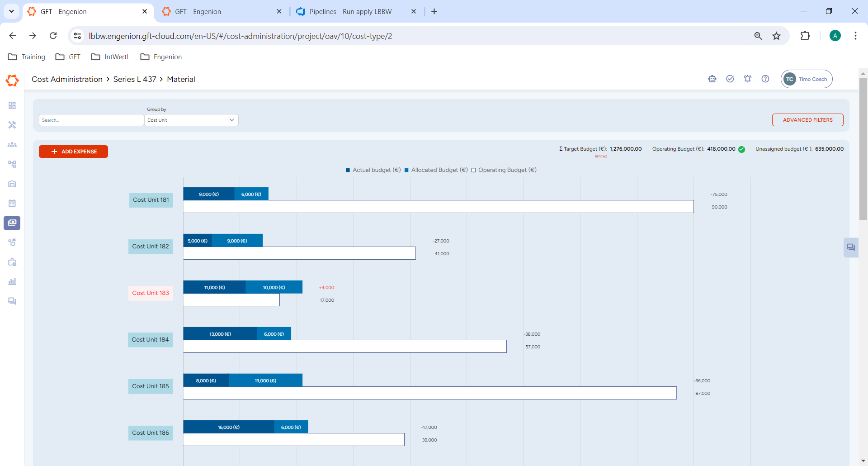Click the Cost Unit 184 label
Viewport: 868px width, 466px height.
(150, 340)
